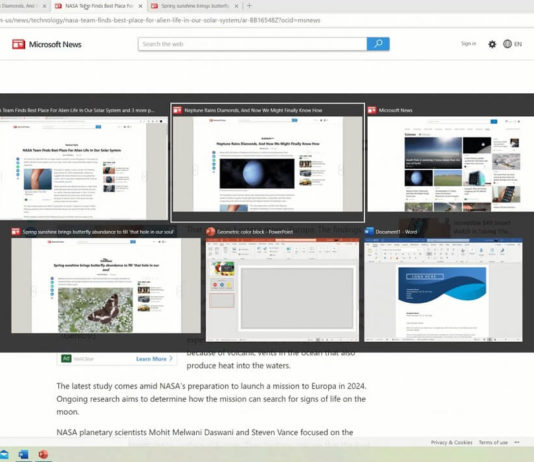Switch to the NASA Team Finds Best Place browser tab

tap(98, 6)
